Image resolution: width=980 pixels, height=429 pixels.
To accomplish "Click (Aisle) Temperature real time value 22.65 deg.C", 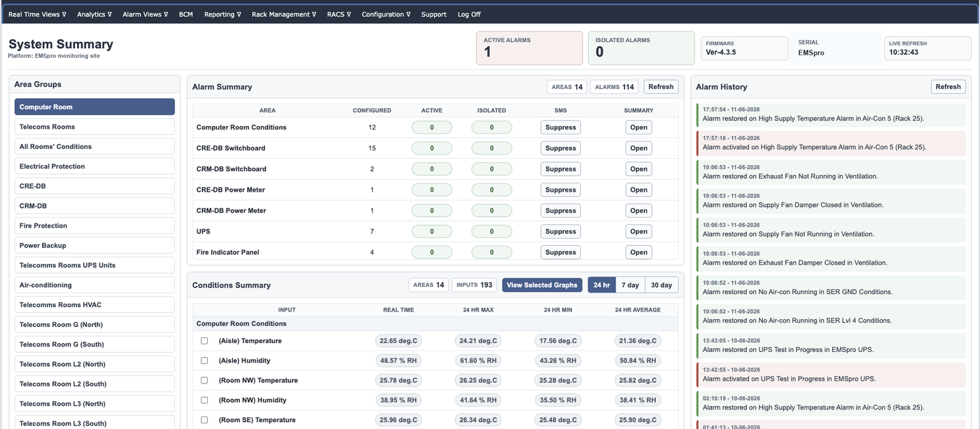I will coord(398,341).
